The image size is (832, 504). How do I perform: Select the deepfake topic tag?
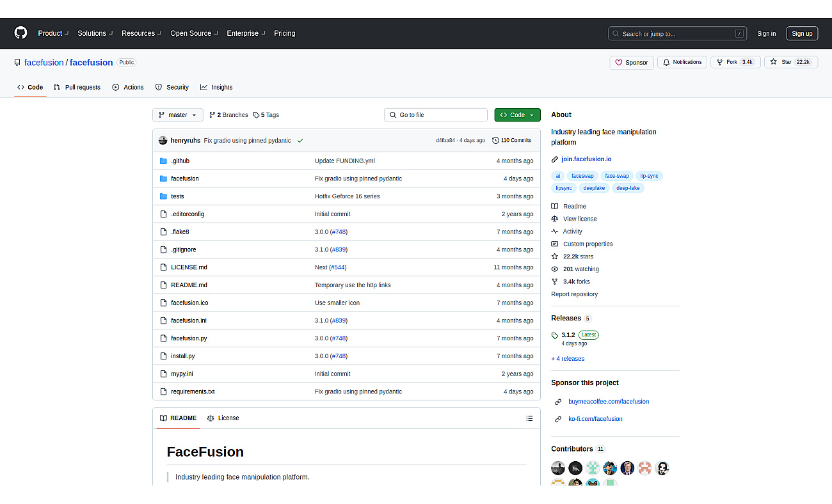[x=594, y=188]
